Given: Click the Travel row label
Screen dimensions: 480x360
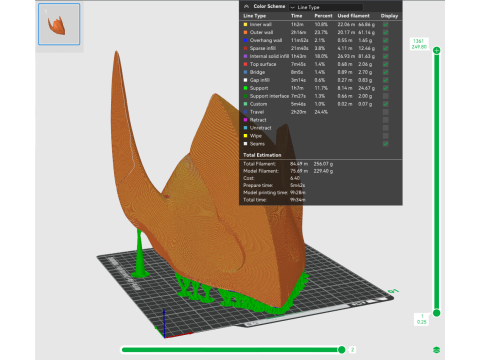Looking at the screenshot, I should pyautogui.click(x=257, y=112).
